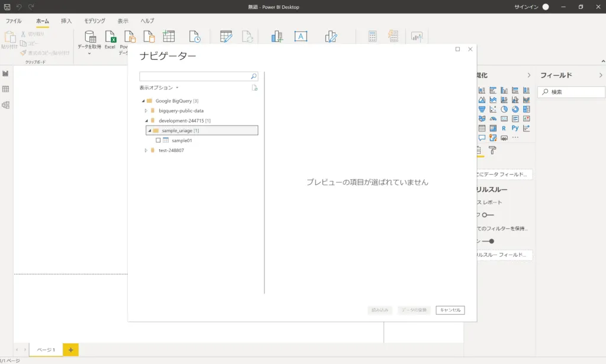Click the Undo arrow in title bar

point(19,7)
